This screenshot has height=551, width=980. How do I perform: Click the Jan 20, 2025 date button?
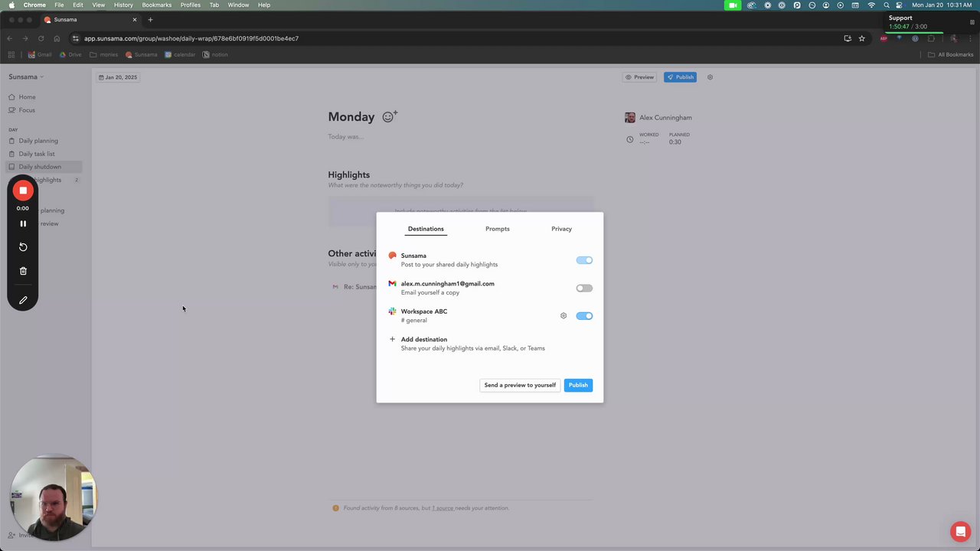pyautogui.click(x=117, y=77)
